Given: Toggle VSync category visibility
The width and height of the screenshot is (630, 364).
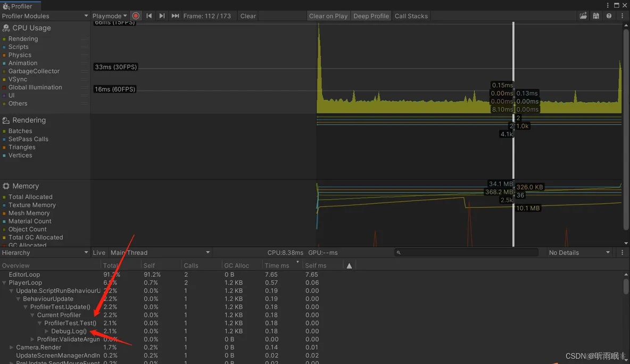Looking at the screenshot, I should coord(4,79).
